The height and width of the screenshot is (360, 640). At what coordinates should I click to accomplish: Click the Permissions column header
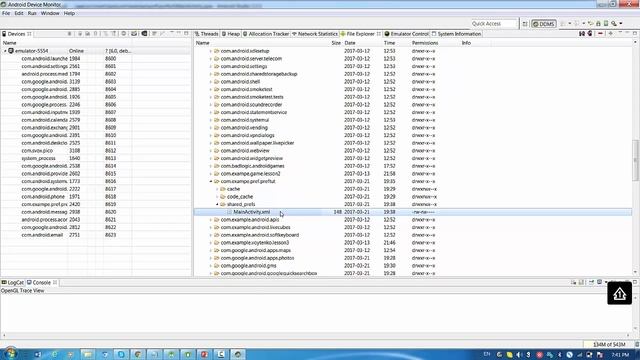coord(425,43)
